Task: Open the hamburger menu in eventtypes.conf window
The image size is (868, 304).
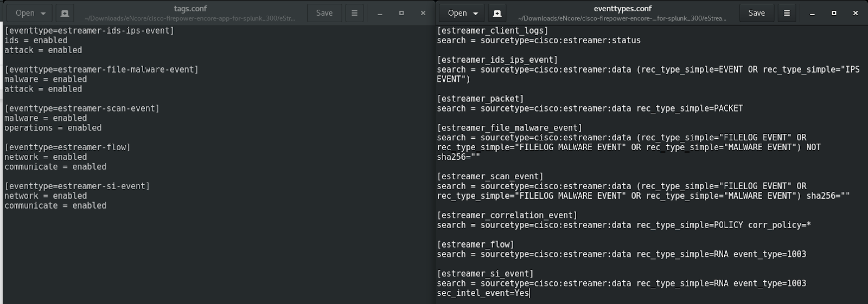Action: coord(787,13)
